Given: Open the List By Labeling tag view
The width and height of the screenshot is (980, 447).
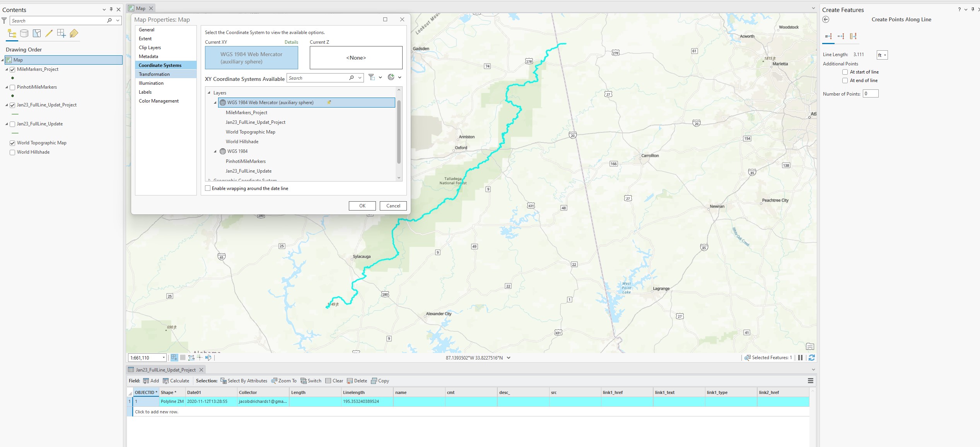Looking at the screenshot, I should 74,34.
